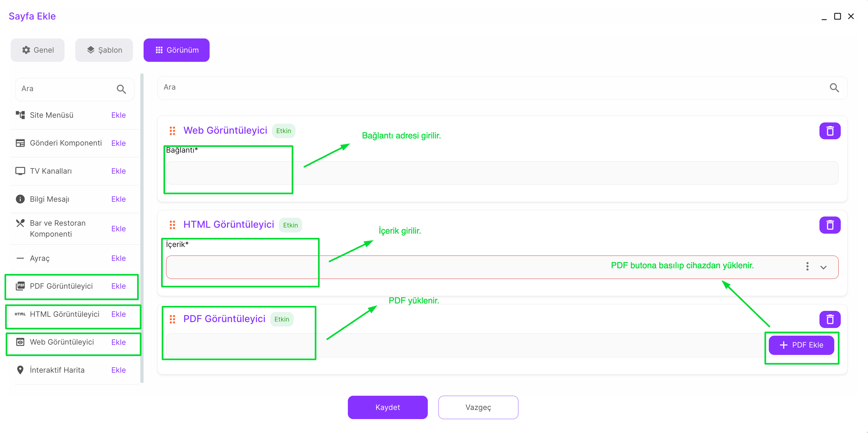Add Site Menüsü via its Ekle link
This screenshot has height=433, width=868.
click(118, 115)
